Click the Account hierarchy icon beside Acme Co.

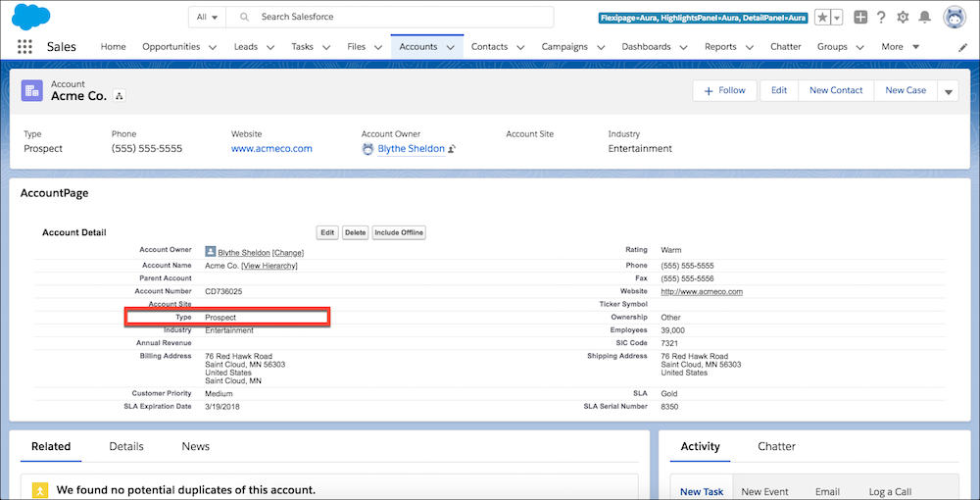pos(119,96)
